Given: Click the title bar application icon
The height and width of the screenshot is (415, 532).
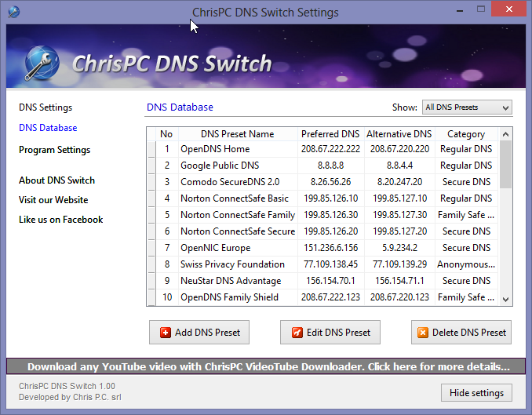Looking at the screenshot, I should (x=14, y=12).
